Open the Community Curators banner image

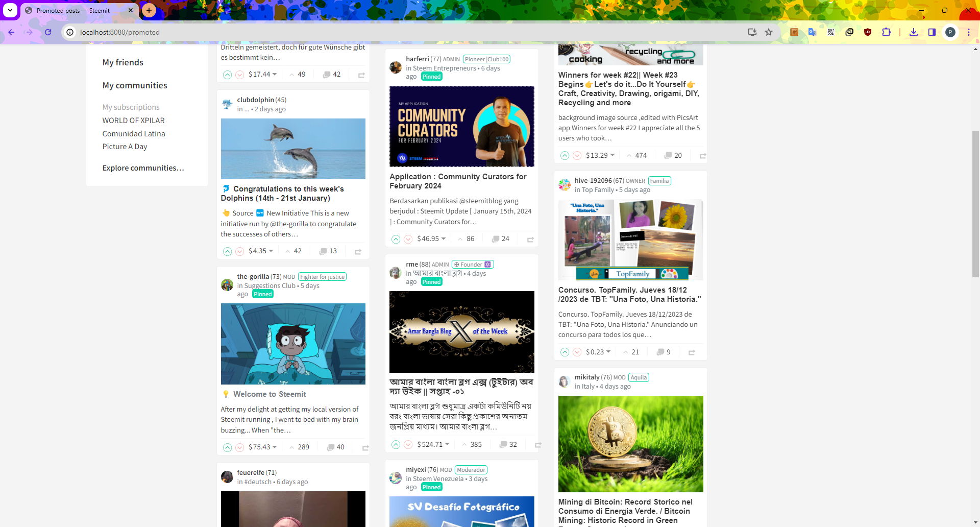(462, 127)
